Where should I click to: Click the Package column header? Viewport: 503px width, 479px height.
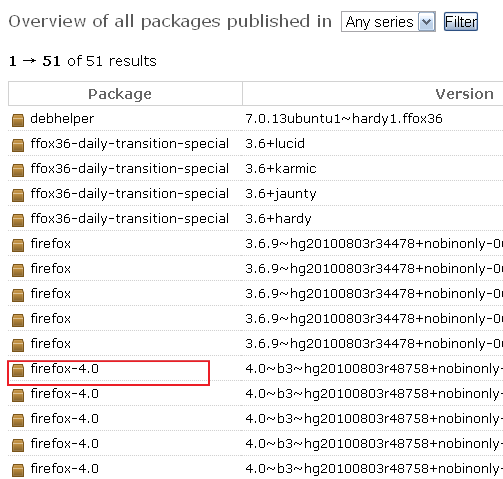click(x=120, y=94)
